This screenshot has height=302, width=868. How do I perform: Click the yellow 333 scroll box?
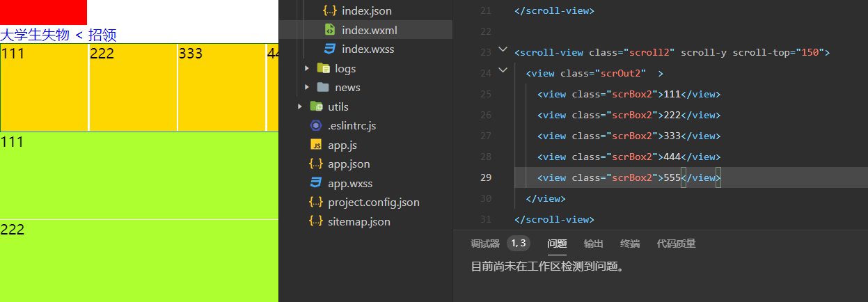pos(222,87)
